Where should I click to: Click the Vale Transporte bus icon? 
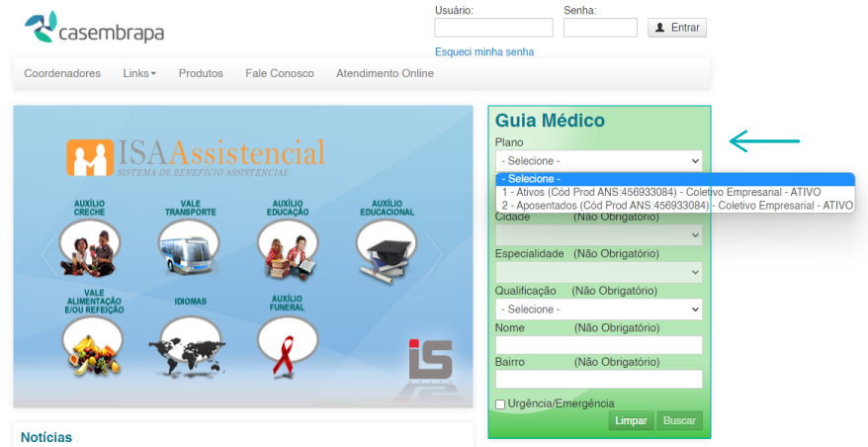pyautogui.click(x=189, y=247)
